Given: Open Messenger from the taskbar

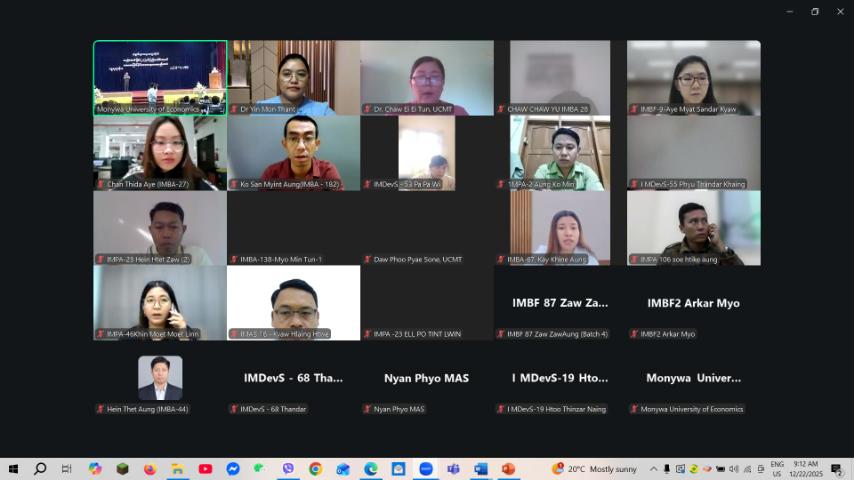Looking at the screenshot, I should pyautogui.click(x=233, y=469).
